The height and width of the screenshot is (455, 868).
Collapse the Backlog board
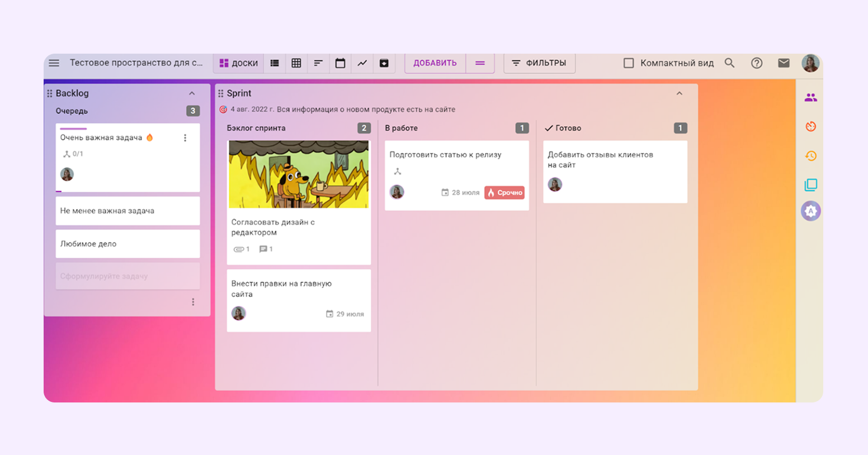coord(192,93)
